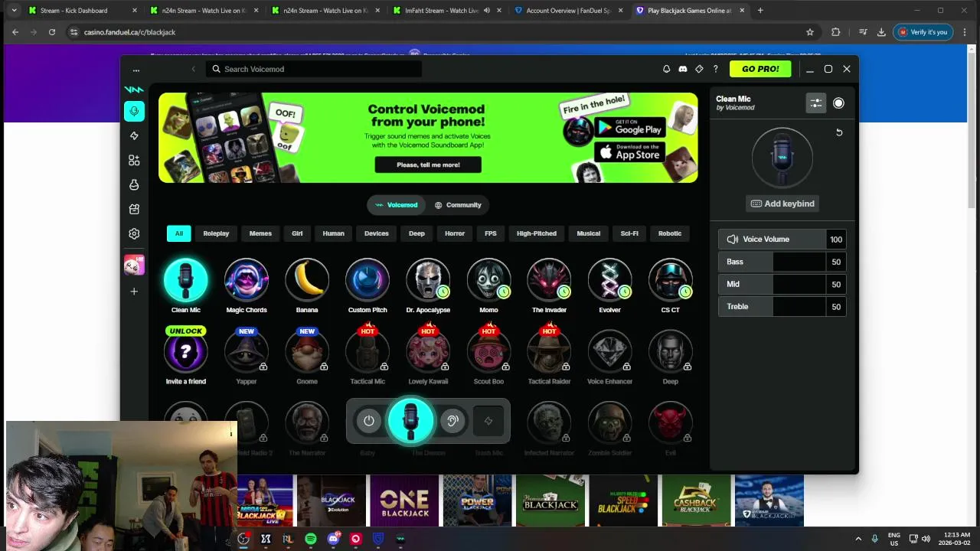
Task: Select the Lovely Kawaii voice
Action: (x=428, y=351)
